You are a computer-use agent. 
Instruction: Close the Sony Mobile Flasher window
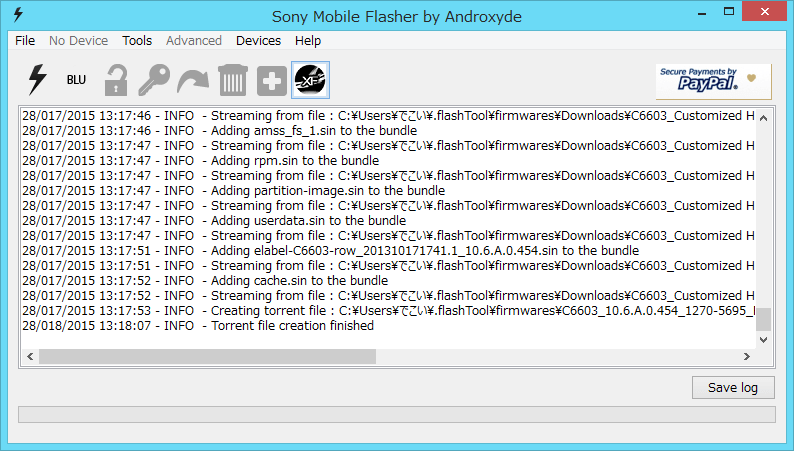[765, 11]
